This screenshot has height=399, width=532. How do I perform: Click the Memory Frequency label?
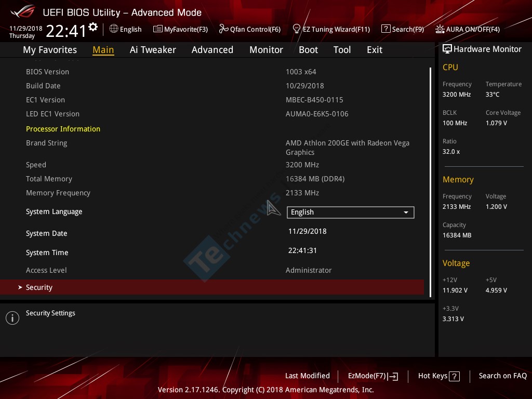click(x=58, y=193)
